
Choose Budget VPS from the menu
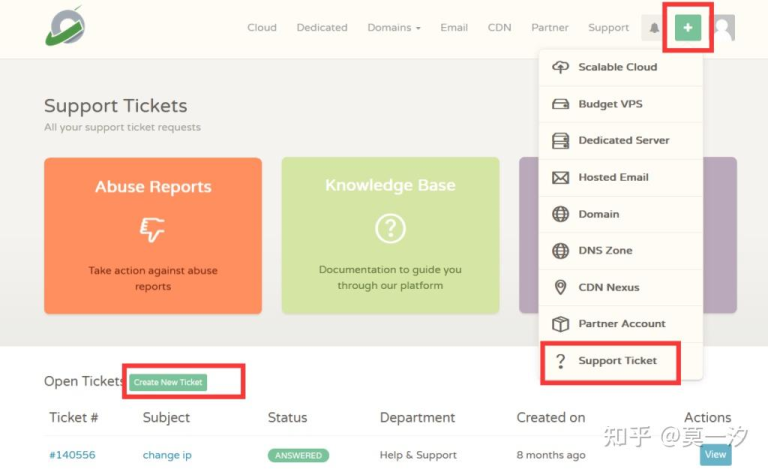(610, 104)
